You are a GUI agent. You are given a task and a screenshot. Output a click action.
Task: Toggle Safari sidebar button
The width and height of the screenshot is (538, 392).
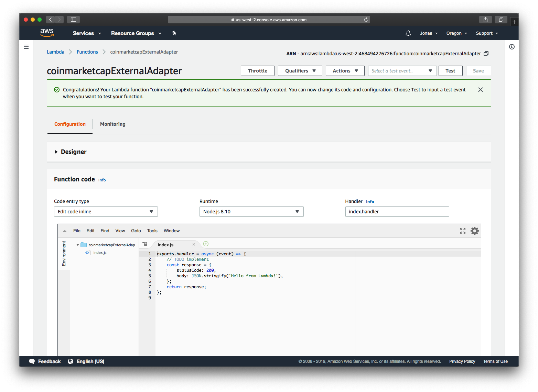pos(73,20)
